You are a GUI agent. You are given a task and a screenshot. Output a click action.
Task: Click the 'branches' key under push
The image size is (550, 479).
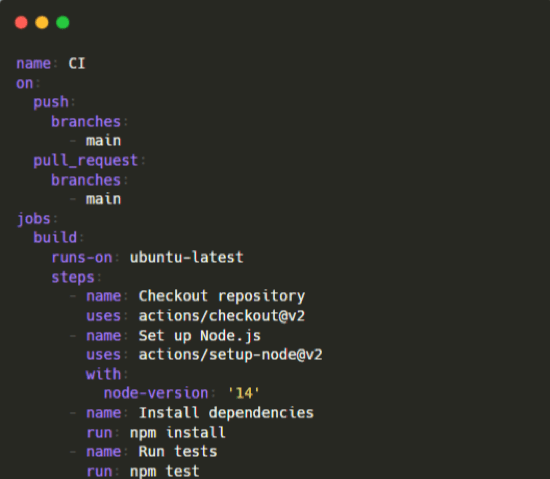pos(86,122)
